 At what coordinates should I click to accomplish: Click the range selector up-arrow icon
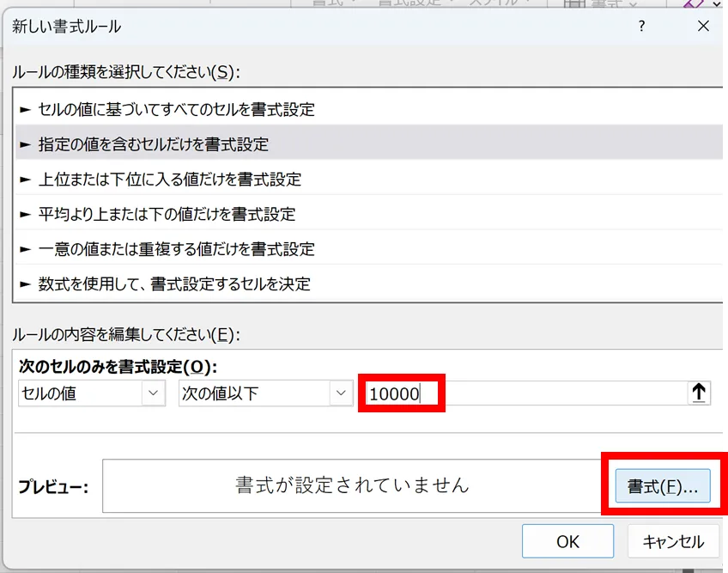[x=699, y=393]
